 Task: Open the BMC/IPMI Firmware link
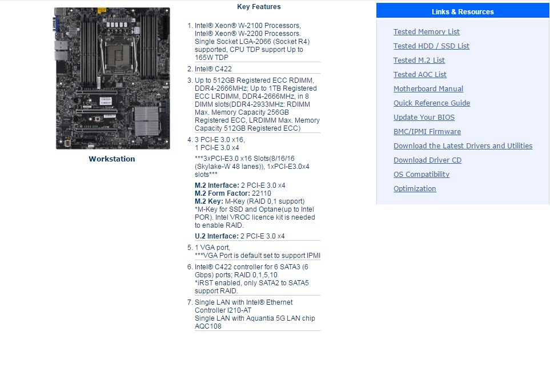point(427,132)
